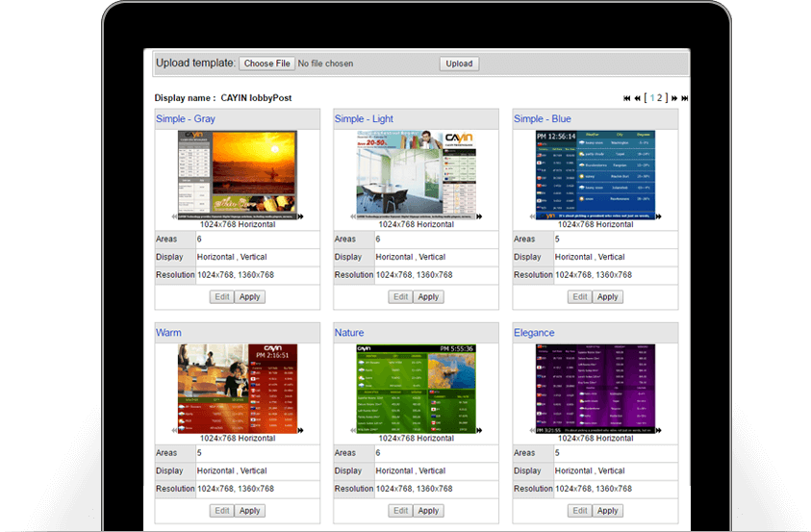The width and height of the screenshot is (811, 532).
Task: Open the Warm template title link
Action: (x=168, y=333)
